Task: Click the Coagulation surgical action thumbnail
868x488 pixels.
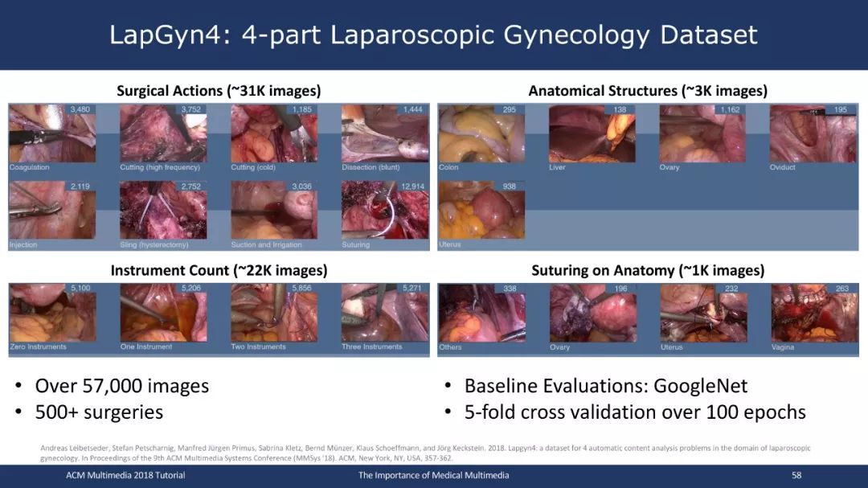Action: [x=52, y=133]
